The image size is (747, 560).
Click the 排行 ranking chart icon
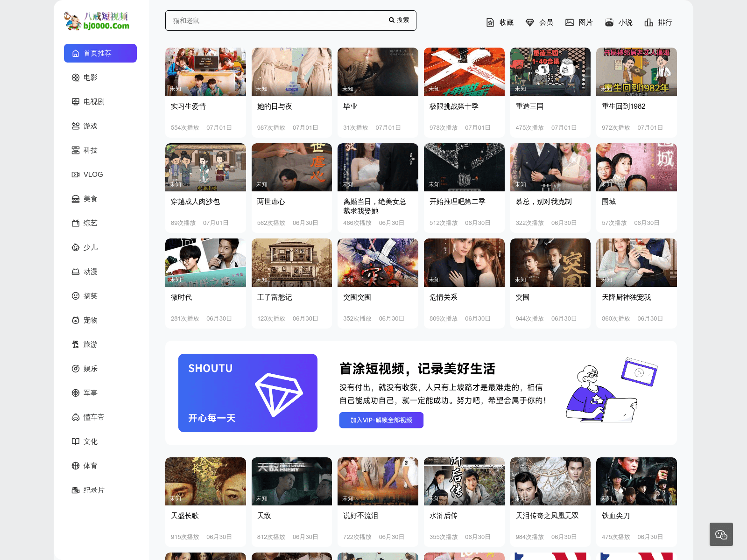point(649,22)
